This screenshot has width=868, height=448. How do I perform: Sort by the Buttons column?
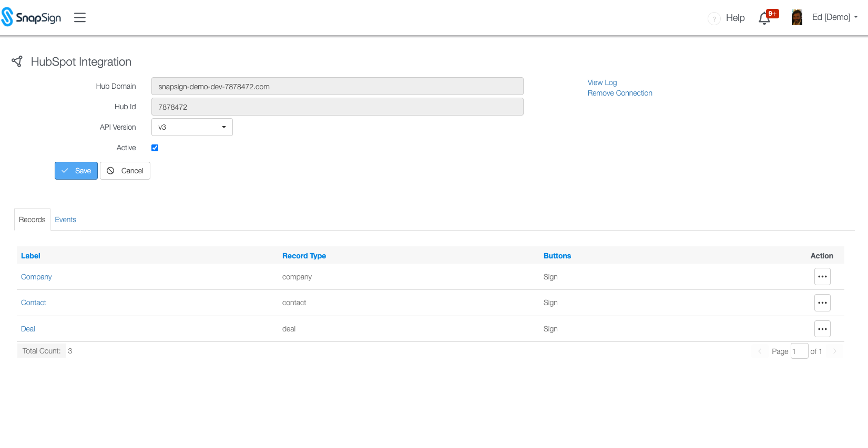pyautogui.click(x=557, y=256)
